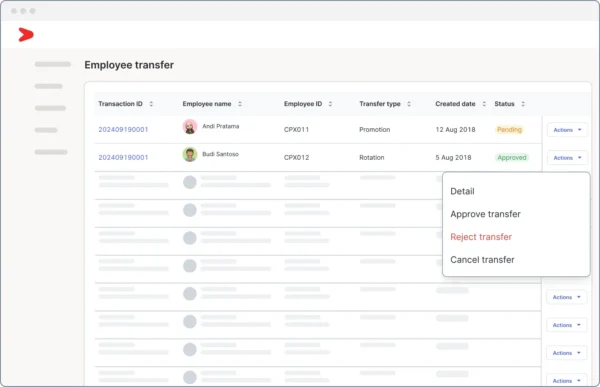Select Detail from the actions menu
600x387 pixels.
coord(462,191)
